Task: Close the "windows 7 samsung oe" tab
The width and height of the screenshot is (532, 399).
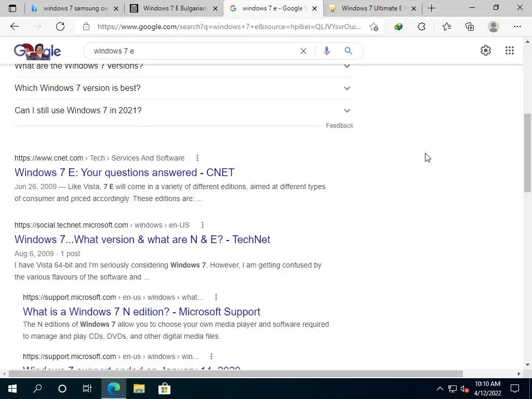Action: [116, 8]
